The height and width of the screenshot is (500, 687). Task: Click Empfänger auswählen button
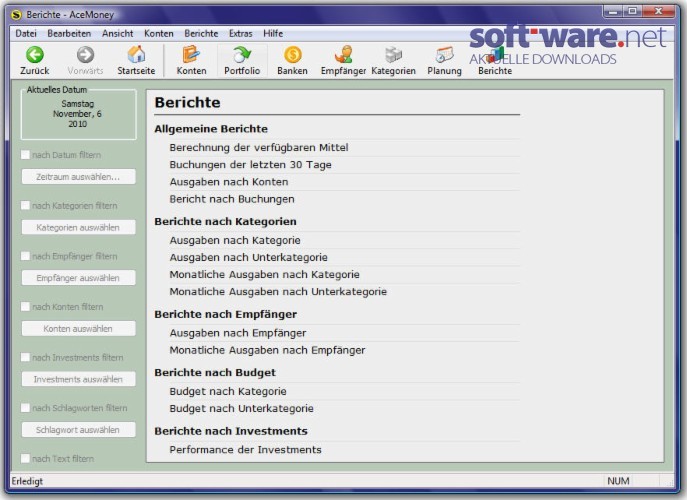point(78,278)
